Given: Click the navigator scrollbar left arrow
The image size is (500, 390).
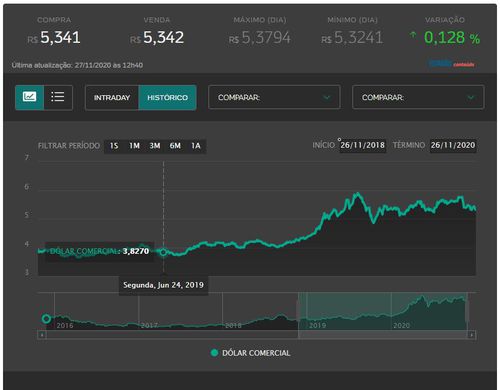Looking at the screenshot, I should click(x=42, y=335).
